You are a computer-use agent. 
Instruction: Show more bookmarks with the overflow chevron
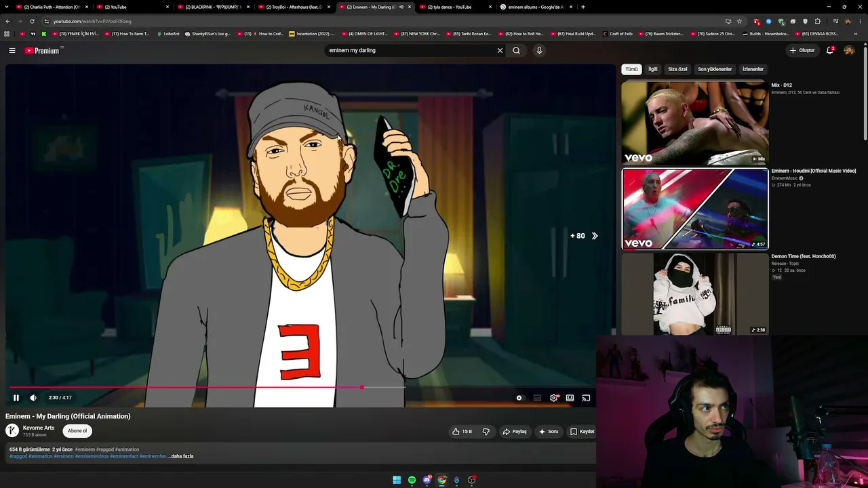coord(856,34)
